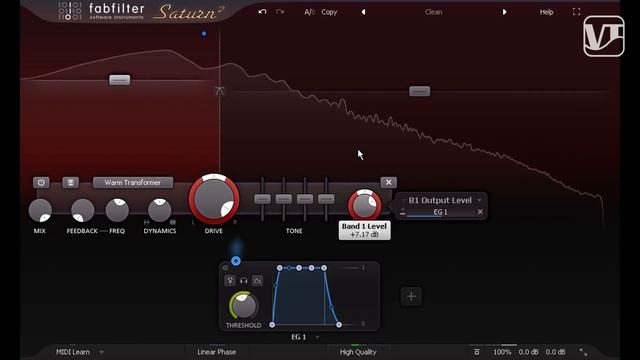The image size is (640, 360).
Task: Click the global bypass icon in bottom bar
Action: click(x=477, y=352)
